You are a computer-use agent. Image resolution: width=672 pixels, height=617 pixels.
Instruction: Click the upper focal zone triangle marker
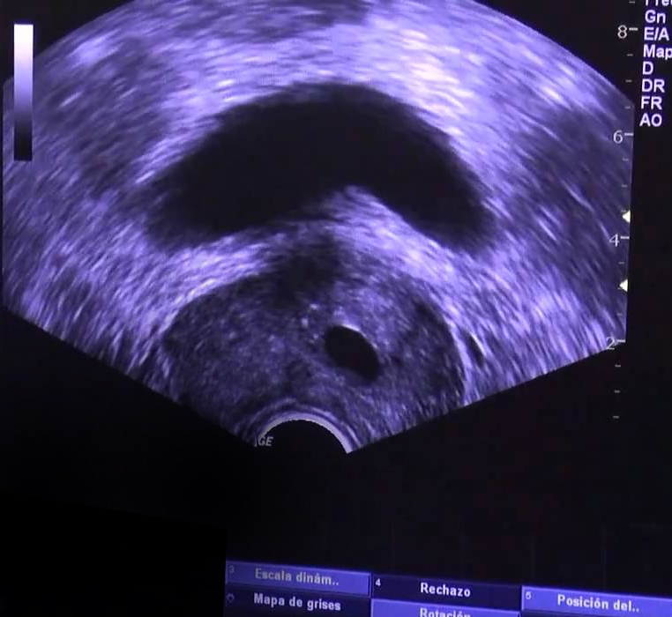(627, 216)
